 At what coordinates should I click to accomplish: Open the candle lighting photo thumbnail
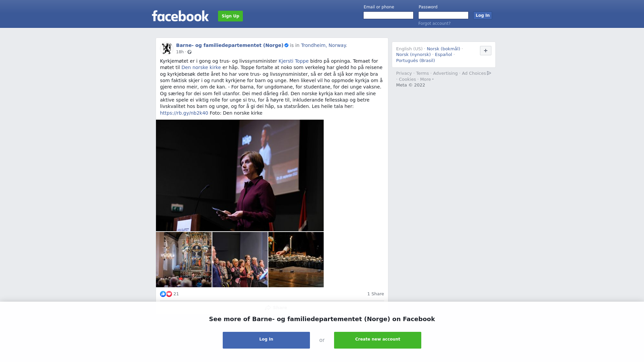tap(296, 260)
